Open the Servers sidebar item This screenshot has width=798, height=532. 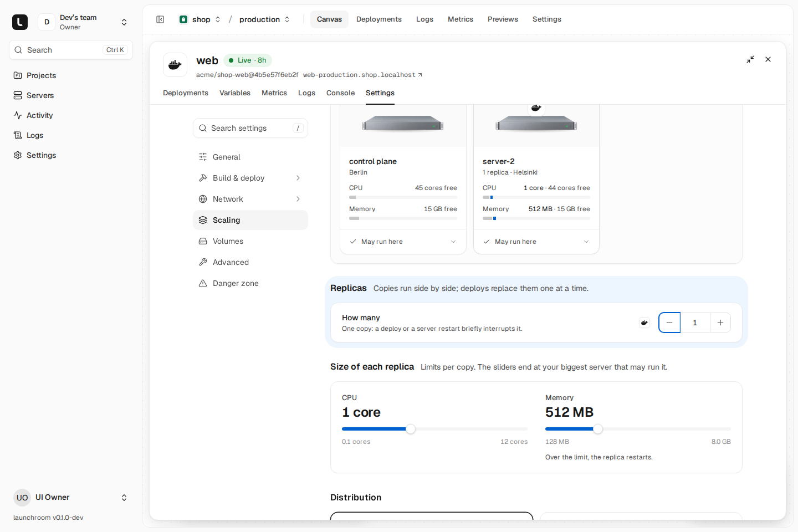(x=71, y=95)
